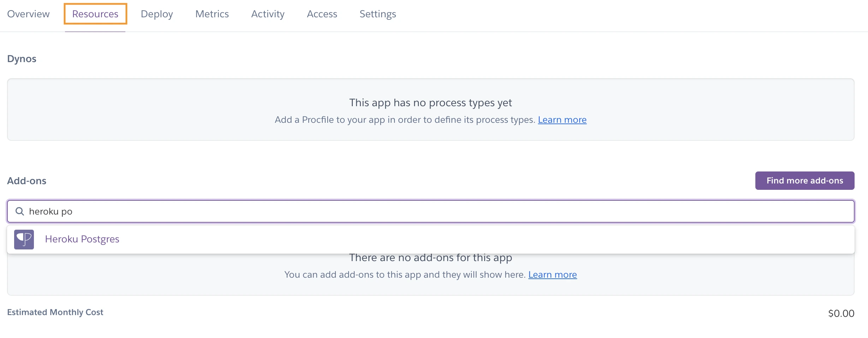The image size is (868, 338).
Task: Click the $0.00 cost value
Action: [841, 313]
